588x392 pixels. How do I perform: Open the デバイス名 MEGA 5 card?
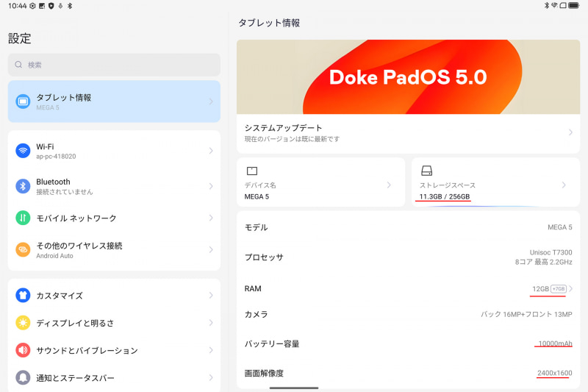[320, 182]
